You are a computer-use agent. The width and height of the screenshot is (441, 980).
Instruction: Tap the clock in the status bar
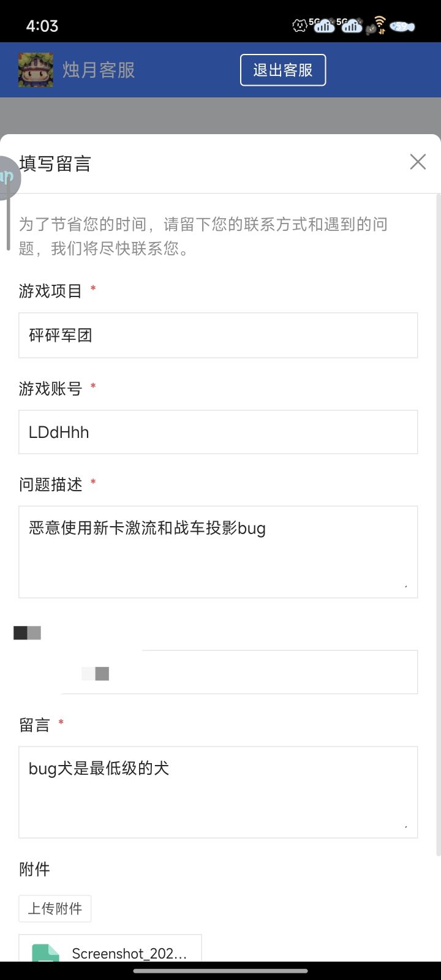pos(42,26)
